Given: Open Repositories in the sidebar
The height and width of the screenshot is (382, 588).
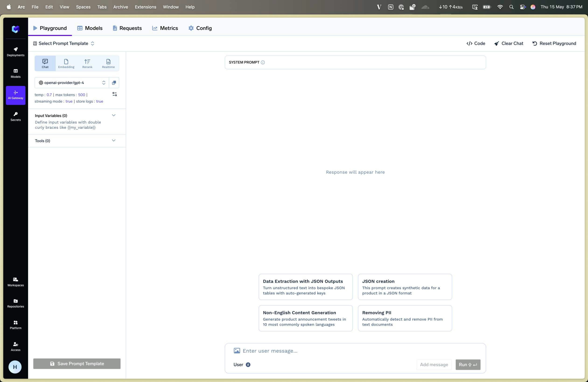Looking at the screenshot, I should click(x=16, y=303).
